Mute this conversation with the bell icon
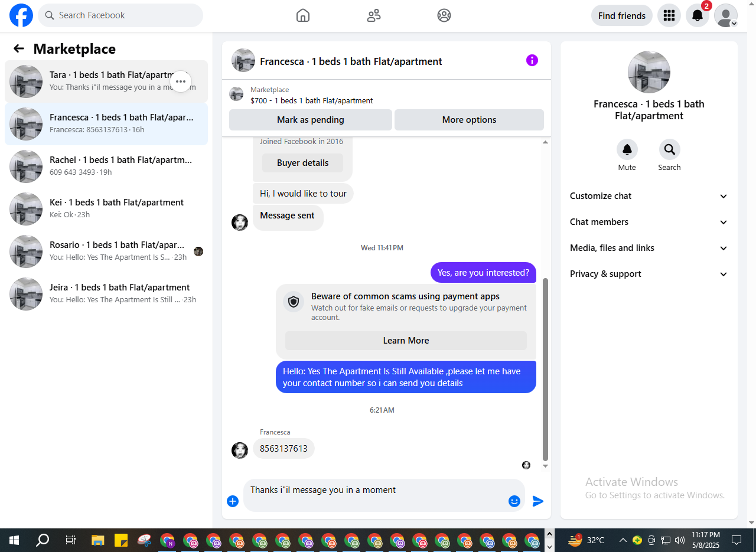 point(627,149)
